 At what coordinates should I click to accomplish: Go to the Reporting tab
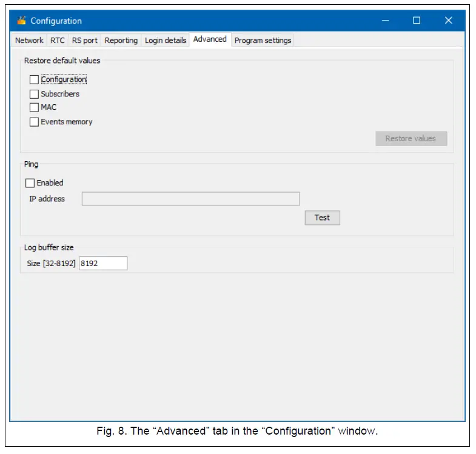click(121, 41)
